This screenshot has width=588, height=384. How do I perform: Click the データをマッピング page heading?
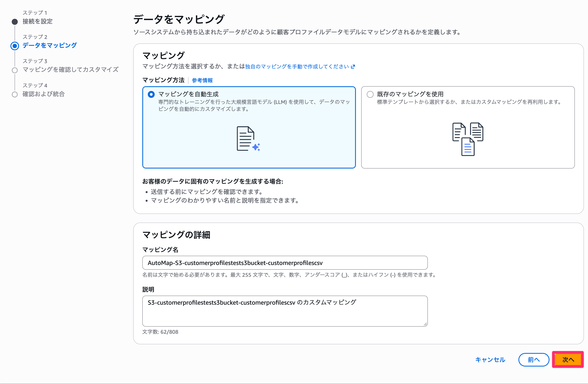coord(179,19)
